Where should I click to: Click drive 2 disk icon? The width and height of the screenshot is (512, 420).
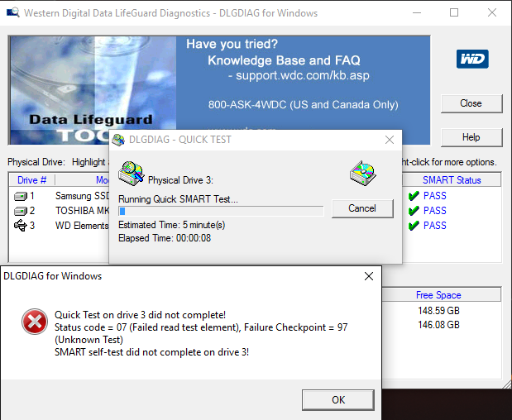pos(20,211)
